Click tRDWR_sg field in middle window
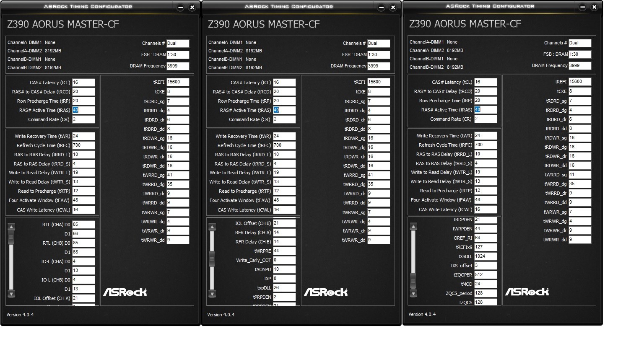644x362 pixels. 379,138
